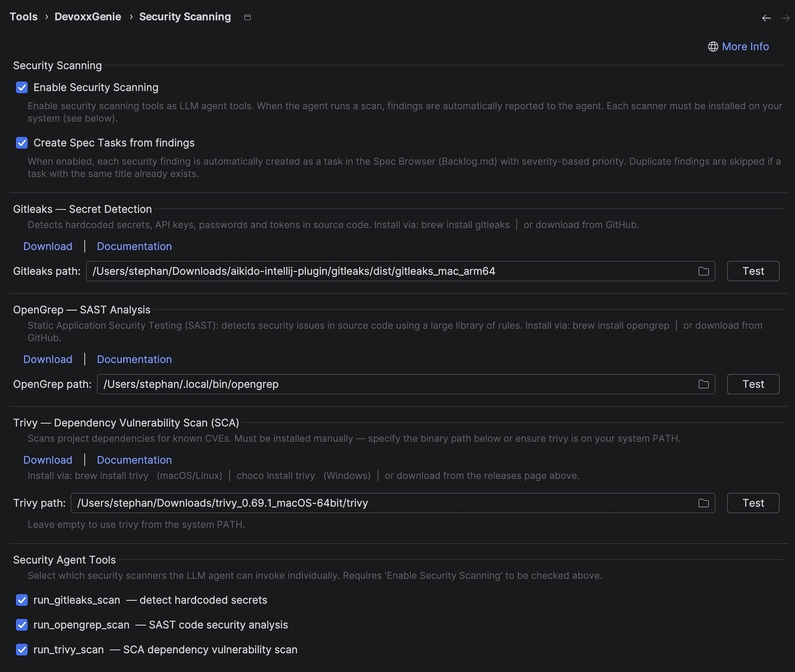Click the 'Gitleaks — Secret Detection' section heading
The width and height of the screenshot is (795, 672).
pos(83,209)
